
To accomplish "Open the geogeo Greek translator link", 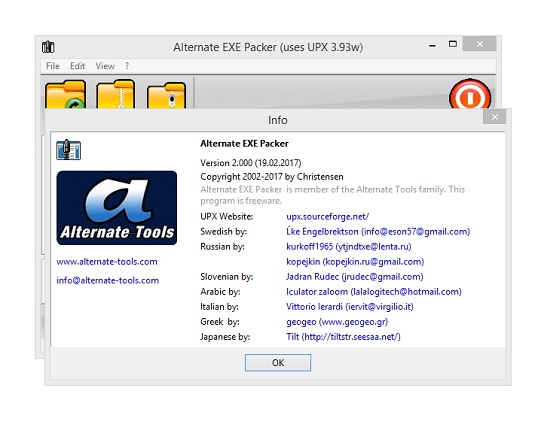I will point(337,322).
